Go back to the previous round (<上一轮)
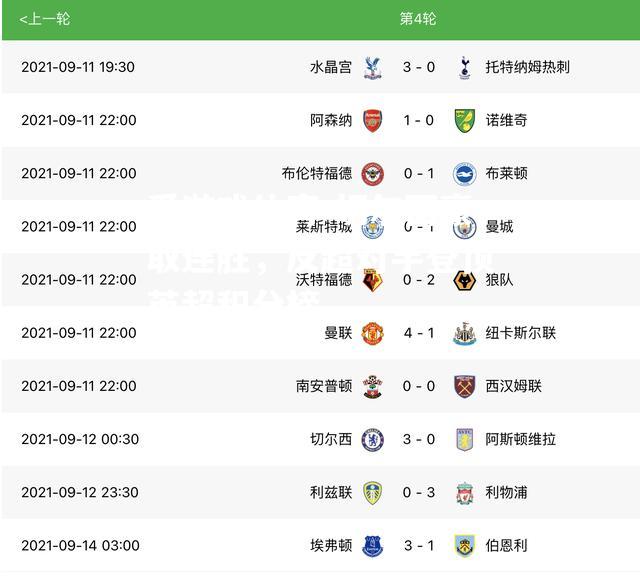 tap(45, 19)
